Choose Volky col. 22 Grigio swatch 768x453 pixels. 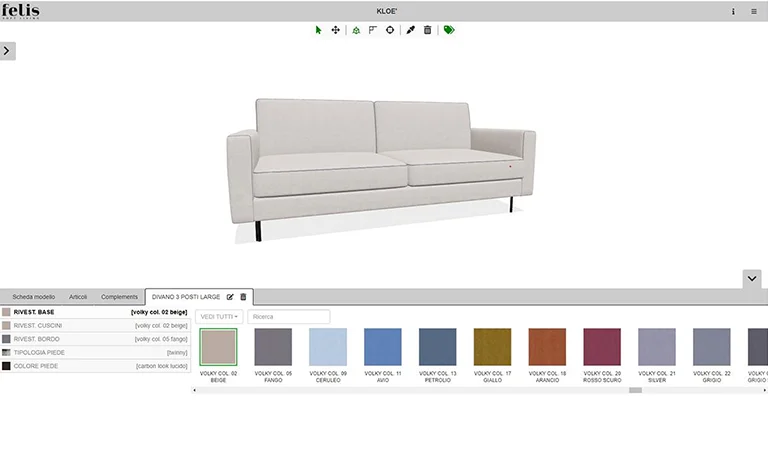712,347
